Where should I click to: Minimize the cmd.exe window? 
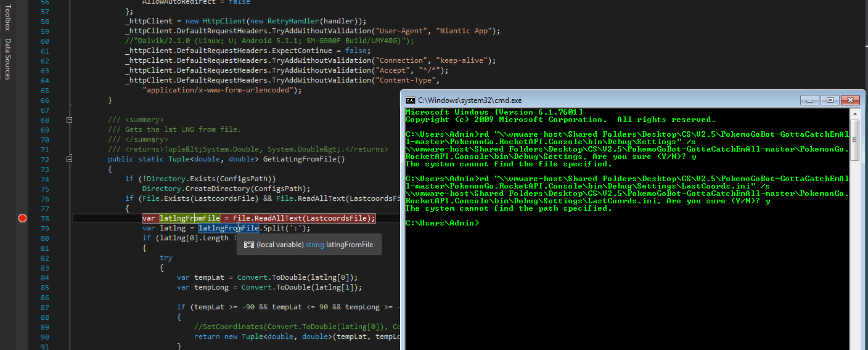point(810,100)
